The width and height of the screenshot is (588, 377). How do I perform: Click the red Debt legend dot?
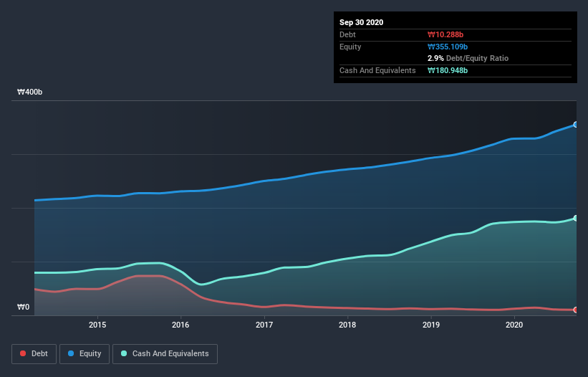point(23,353)
